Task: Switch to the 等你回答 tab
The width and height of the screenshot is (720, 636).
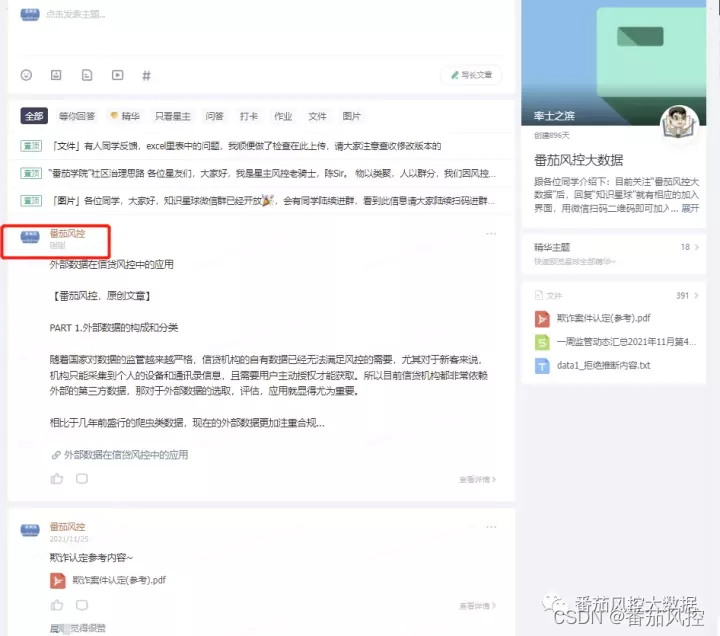Action: [x=77, y=116]
